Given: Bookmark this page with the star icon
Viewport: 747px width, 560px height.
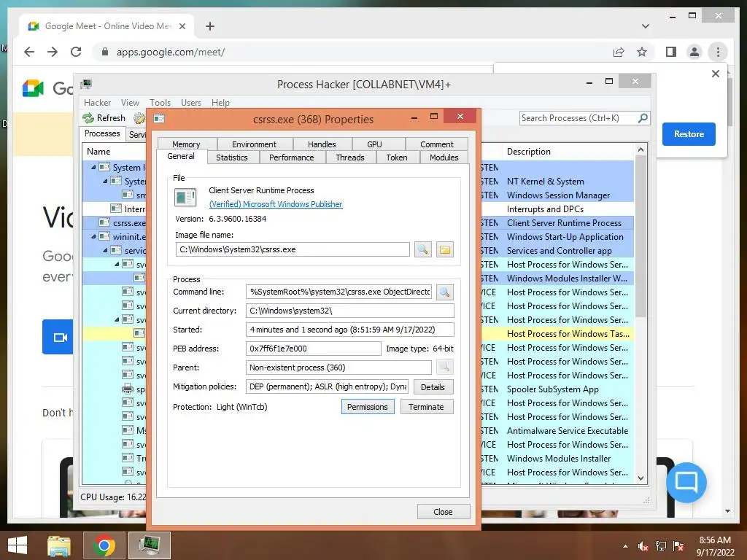Looking at the screenshot, I should point(642,52).
